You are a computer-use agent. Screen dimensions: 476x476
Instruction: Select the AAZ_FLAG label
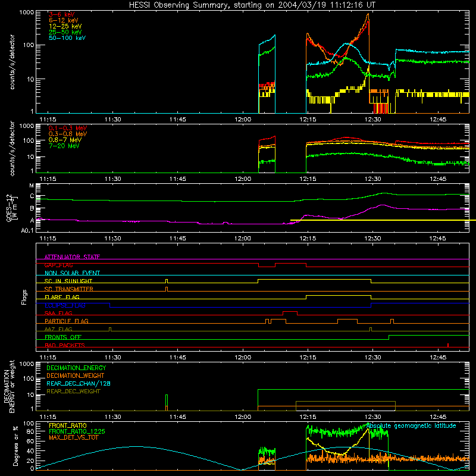(58, 329)
